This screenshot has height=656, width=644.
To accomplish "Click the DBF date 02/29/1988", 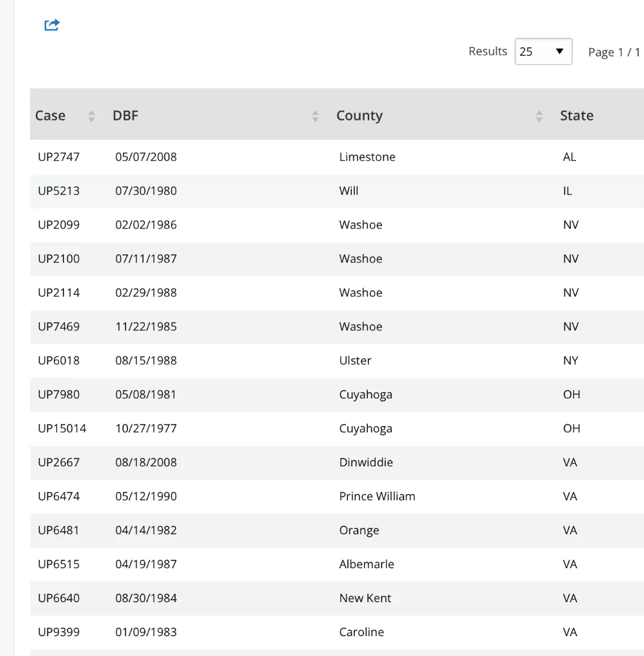I will point(146,293).
